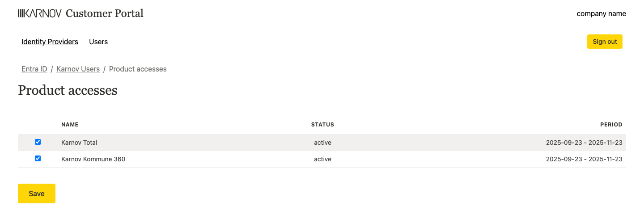This screenshot has width=644, height=206.
Task: Click the Product accesses page heading
Action: [x=68, y=91]
